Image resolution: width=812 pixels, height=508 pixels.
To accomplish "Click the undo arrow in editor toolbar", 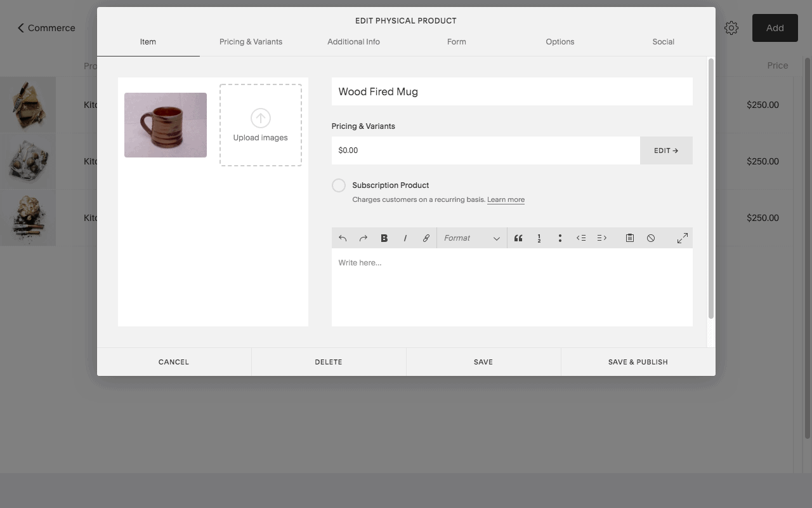I will (343, 238).
